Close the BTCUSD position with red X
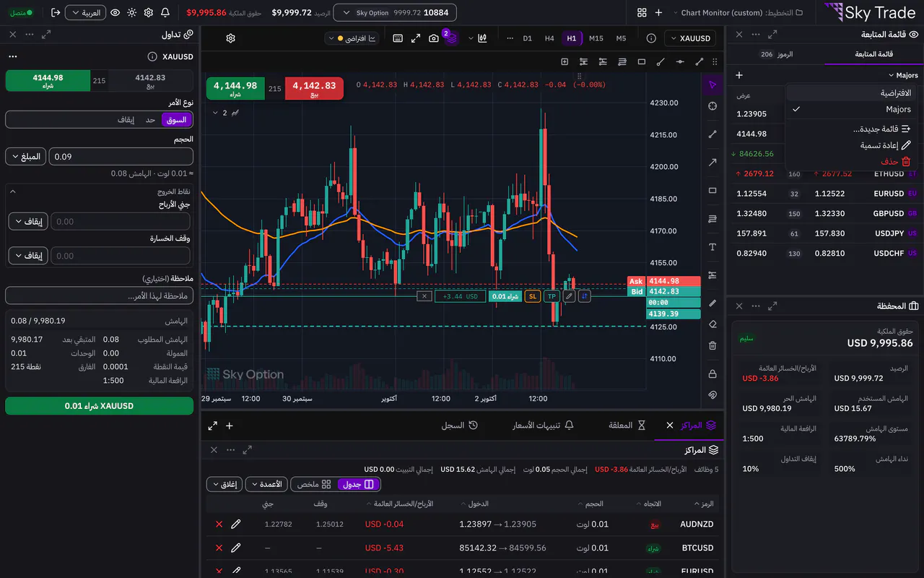Screen dimensions: 924x578 [x=219, y=548]
